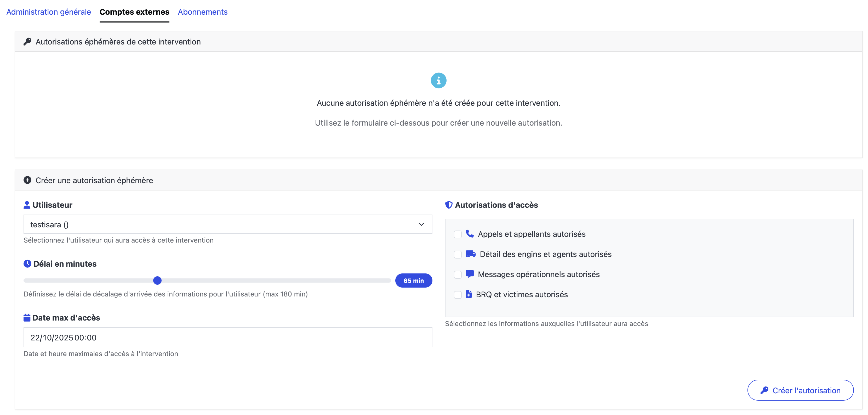Click the Date max d'accès input field
The height and width of the screenshot is (415, 868).
click(x=227, y=338)
